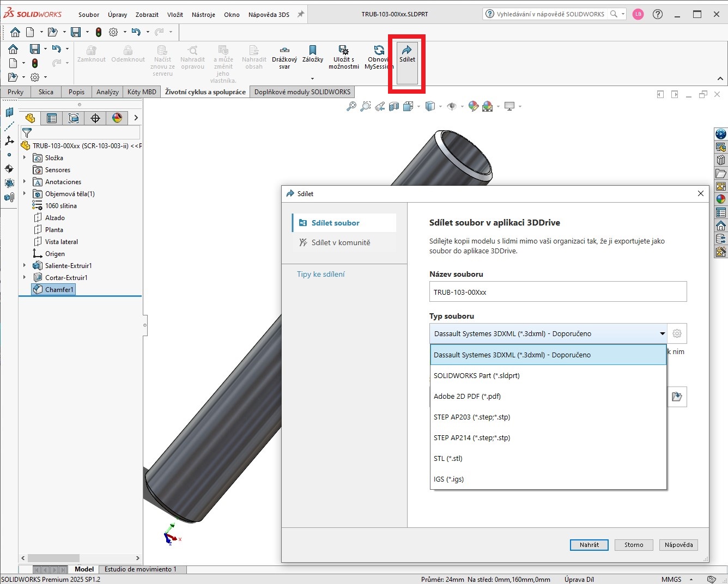The height and width of the screenshot is (584, 728).
Task: Open Tipy ke sdílení link
Action: pos(321,274)
